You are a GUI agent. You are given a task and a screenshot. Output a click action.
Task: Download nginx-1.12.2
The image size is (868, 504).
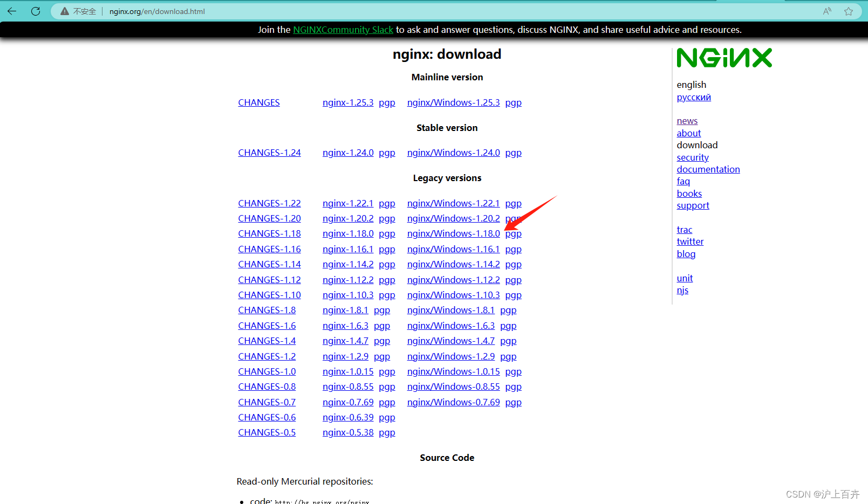(x=348, y=280)
